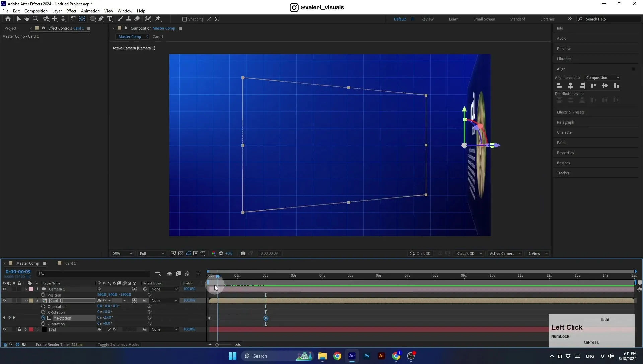Screen dimensions: 643x364
Task: Hide the Camera 1 layer
Action: point(4,289)
